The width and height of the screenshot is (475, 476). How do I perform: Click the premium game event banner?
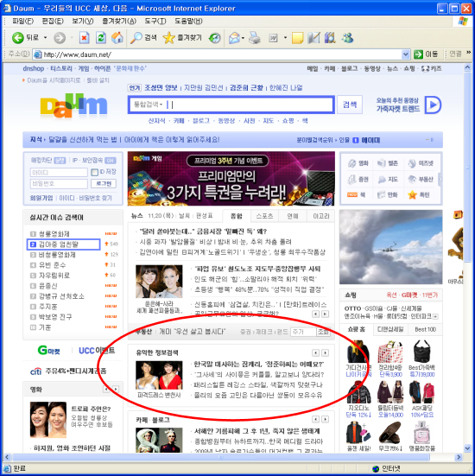[x=231, y=179]
